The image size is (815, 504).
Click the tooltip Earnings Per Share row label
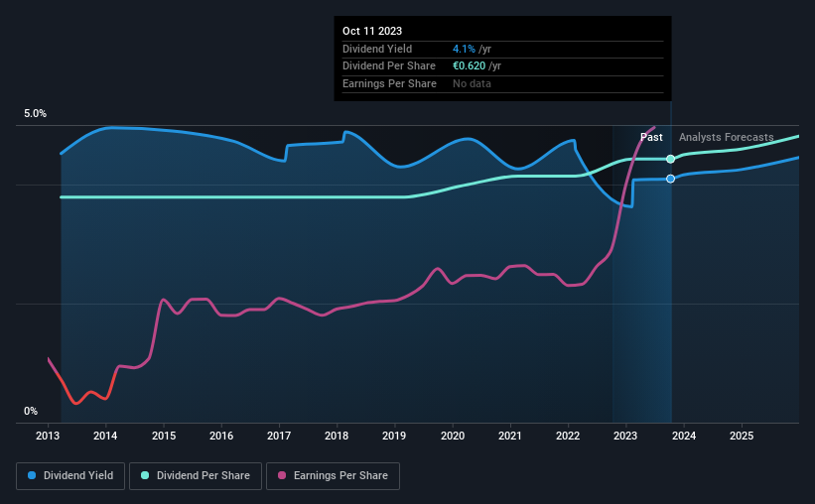(x=389, y=83)
